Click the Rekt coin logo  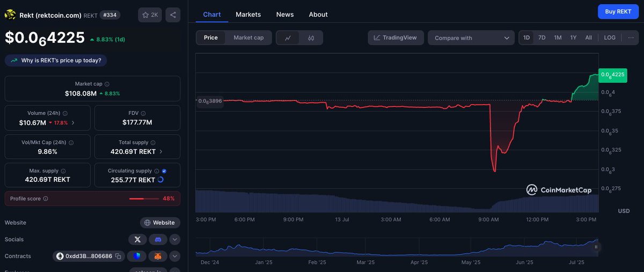click(x=10, y=15)
